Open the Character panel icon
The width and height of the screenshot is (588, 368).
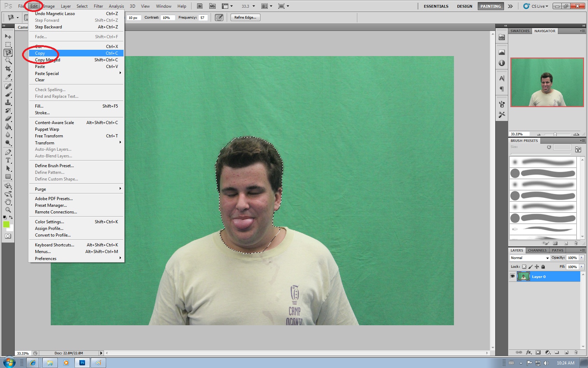point(502,79)
